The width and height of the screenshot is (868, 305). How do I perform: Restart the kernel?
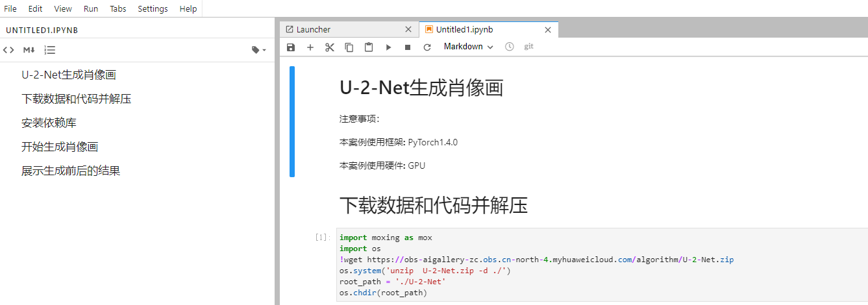(x=427, y=47)
